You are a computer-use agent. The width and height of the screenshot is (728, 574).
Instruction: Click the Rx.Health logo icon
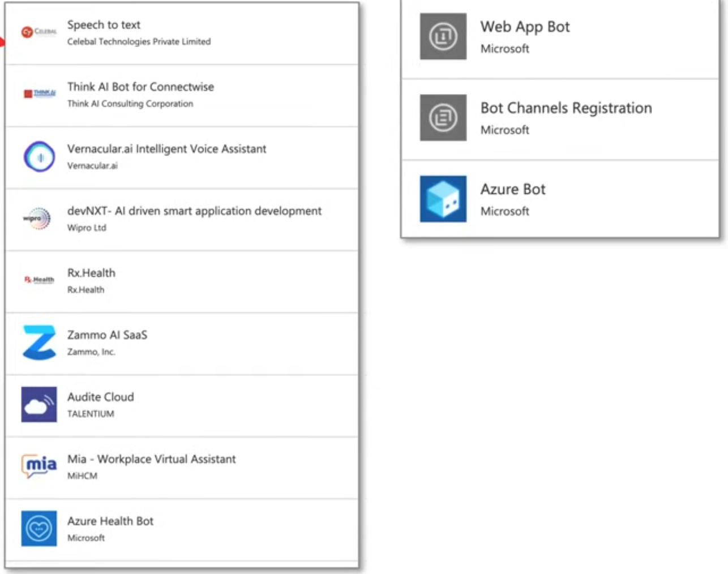(39, 280)
